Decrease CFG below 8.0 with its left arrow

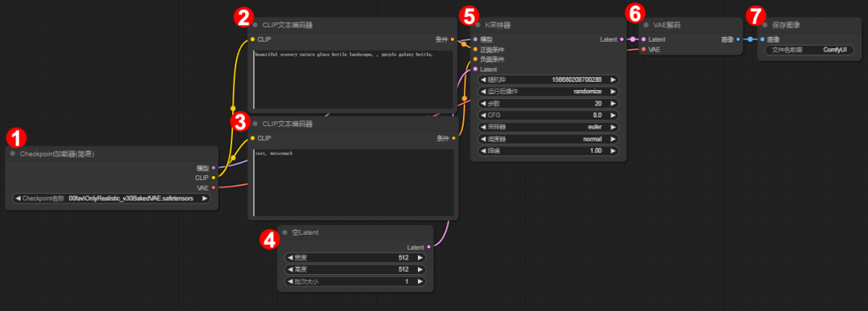(x=483, y=115)
